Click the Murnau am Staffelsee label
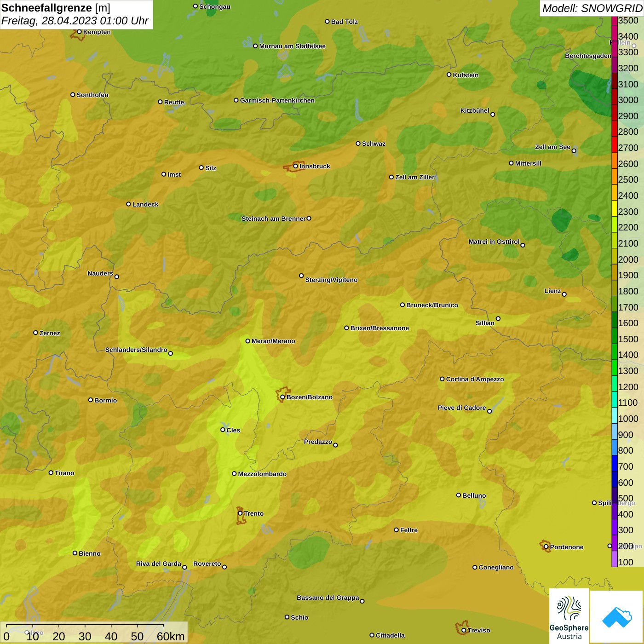The width and height of the screenshot is (644, 644). 292,46
